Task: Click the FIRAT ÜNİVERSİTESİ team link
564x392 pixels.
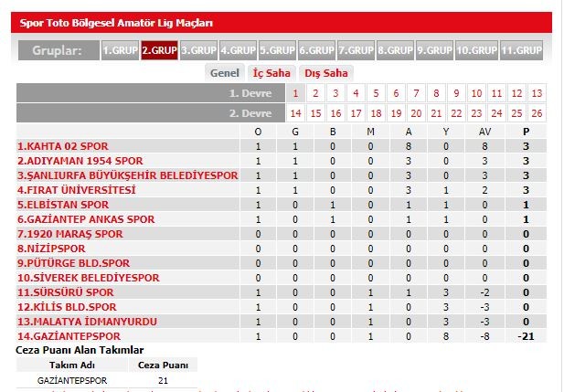Action: click(77, 190)
